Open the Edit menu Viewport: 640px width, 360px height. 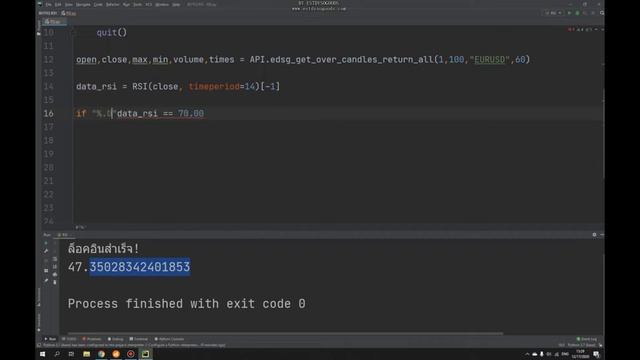[x=58, y=4]
